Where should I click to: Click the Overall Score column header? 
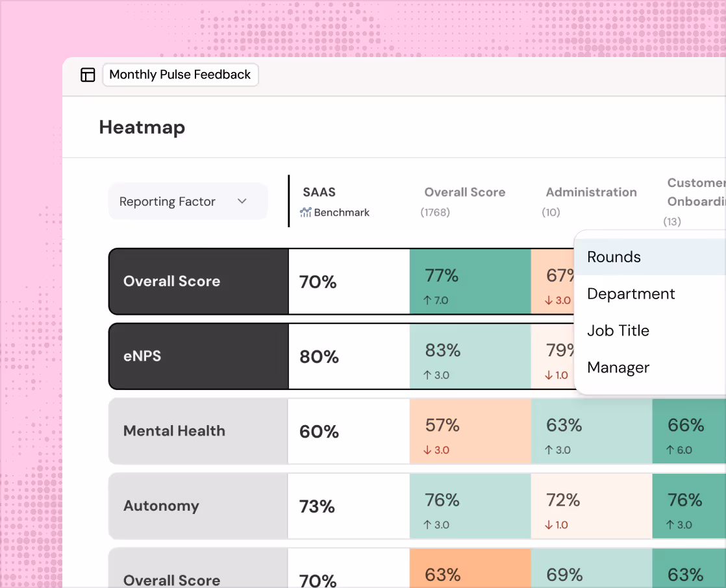[x=464, y=192]
